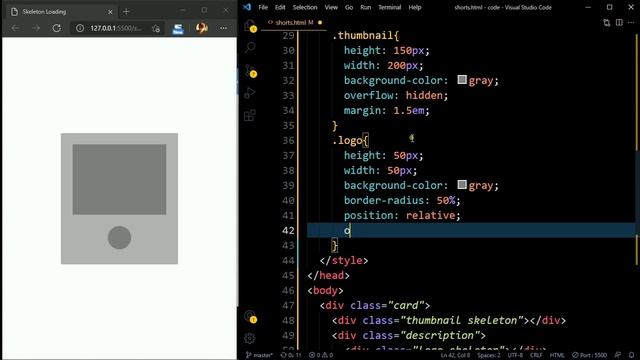Viewport: 640px width, 360px height.
Task: Open errors and warnings count in status bar
Action: click(x=321, y=355)
